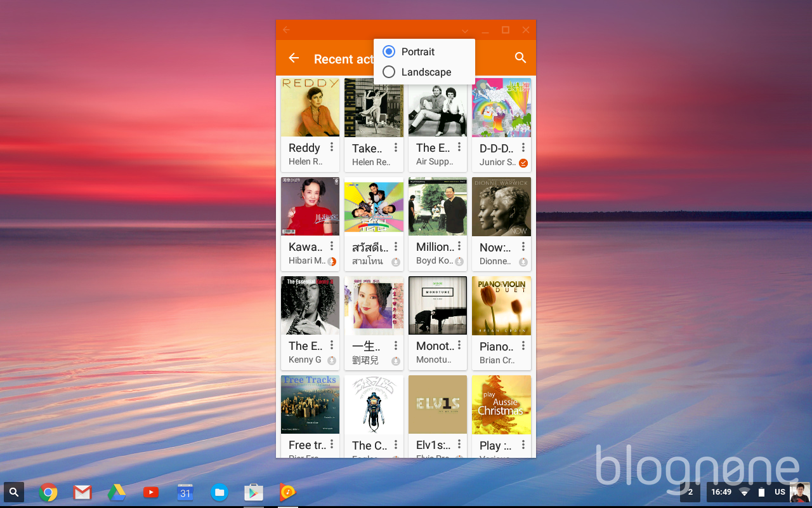Open Junior S.. D-D-D album cover

[x=502, y=107]
